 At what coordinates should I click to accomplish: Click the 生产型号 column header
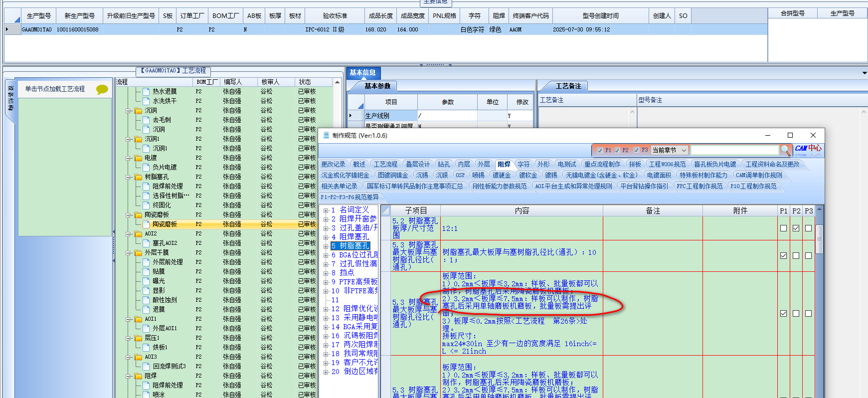pos(39,16)
